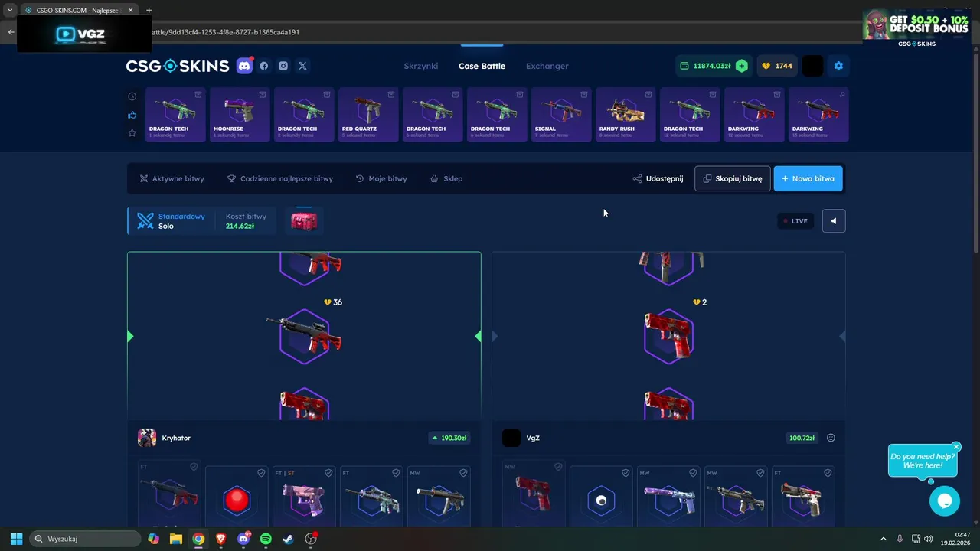Add funds with the green plus icon

coord(741,66)
